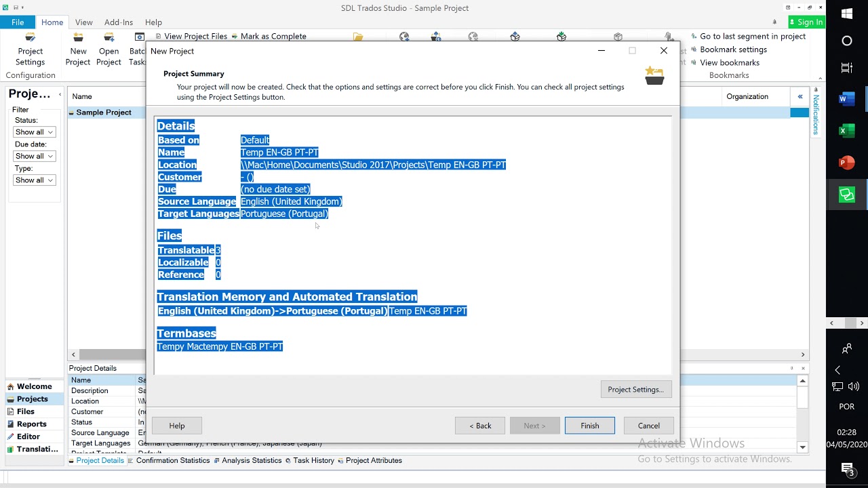
Task: Collapse the ribbon with the up arrow
Action: [820, 78]
